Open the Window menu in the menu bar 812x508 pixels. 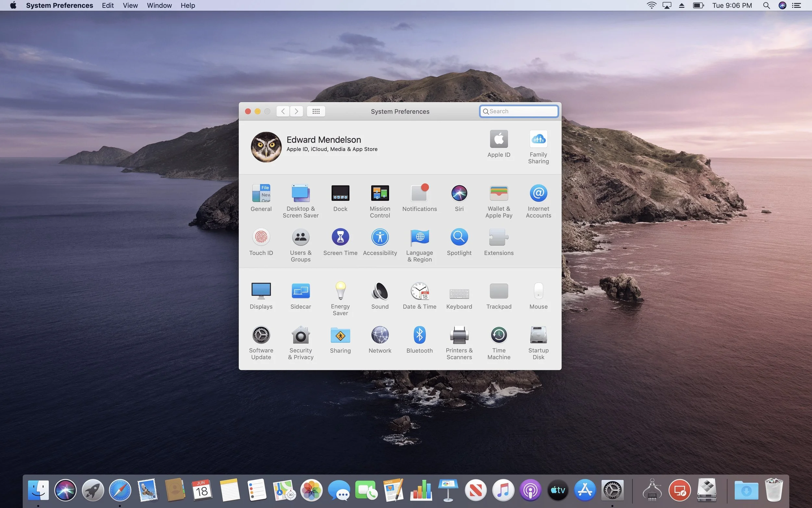tap(159, 6)
